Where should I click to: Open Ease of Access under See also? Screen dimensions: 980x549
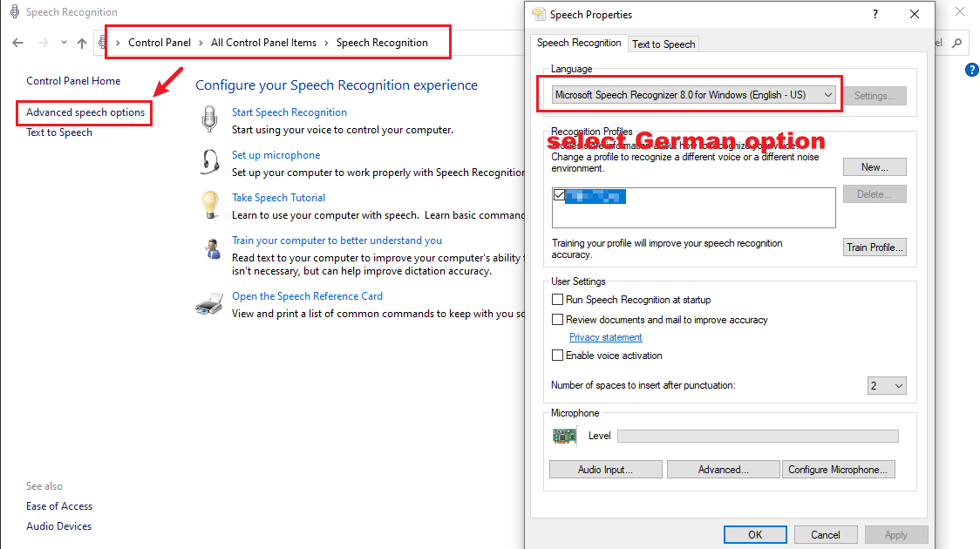pyautogui.click(x=58, y=506)
